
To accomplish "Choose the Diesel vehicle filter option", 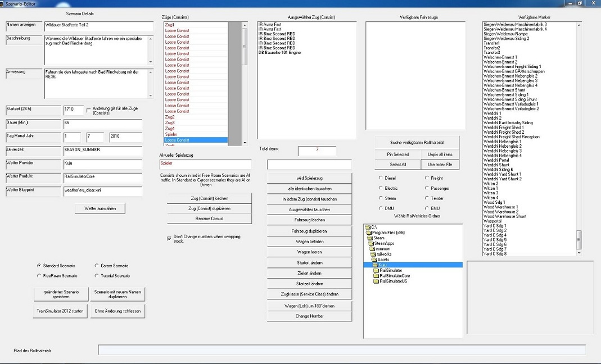I will pos(381,178).
